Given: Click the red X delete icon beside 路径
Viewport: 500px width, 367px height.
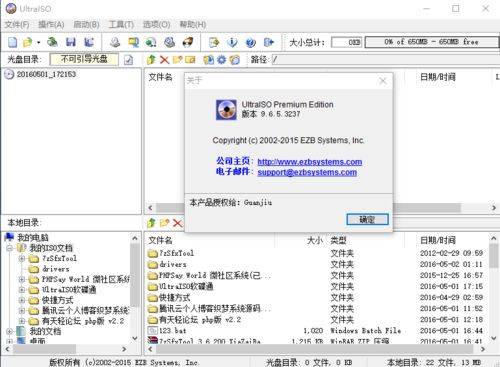Looking at the screenshot, I should click(x=164, y=60).
